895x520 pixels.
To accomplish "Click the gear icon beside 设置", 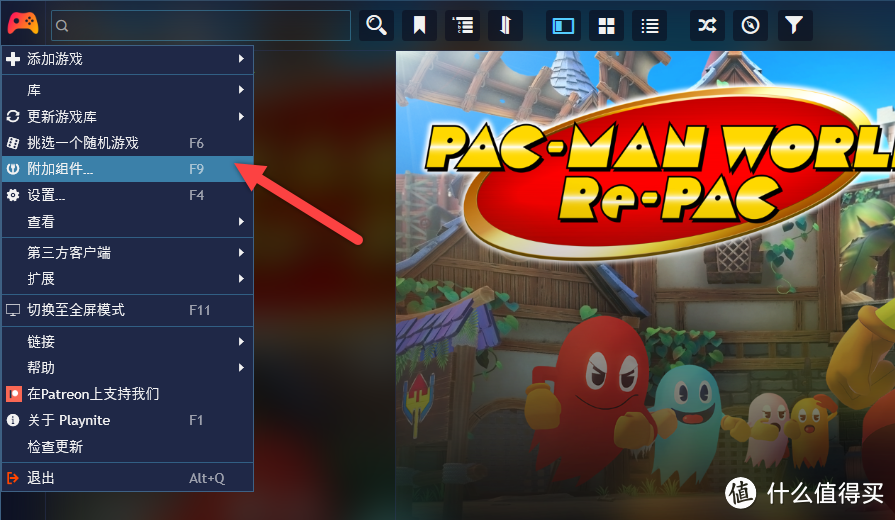I will pos(13,195).
